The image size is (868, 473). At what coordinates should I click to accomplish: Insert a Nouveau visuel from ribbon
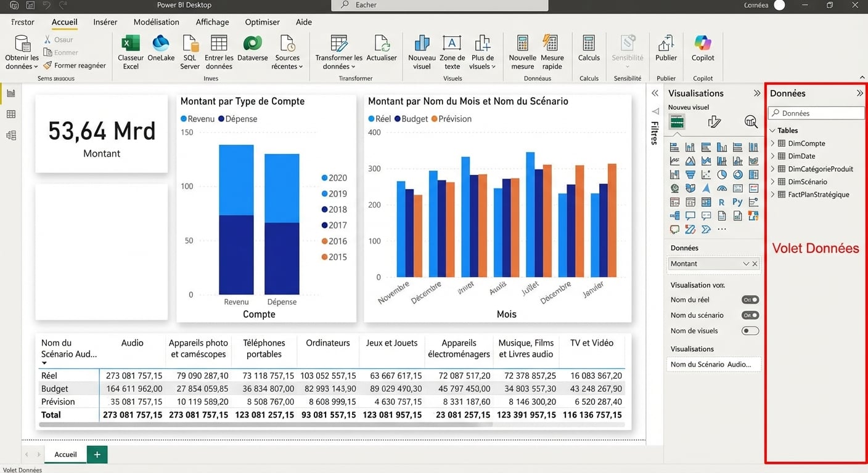click(422, 44)
